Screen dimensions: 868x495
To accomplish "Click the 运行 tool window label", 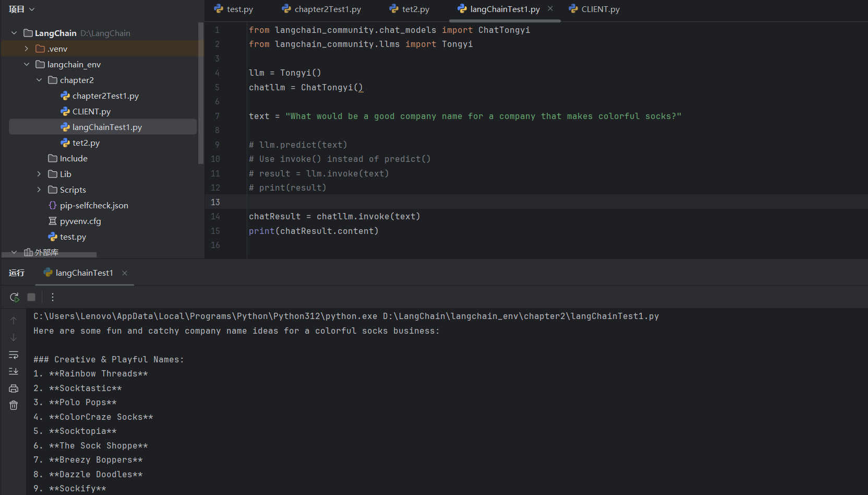I will tap(17, 273).
